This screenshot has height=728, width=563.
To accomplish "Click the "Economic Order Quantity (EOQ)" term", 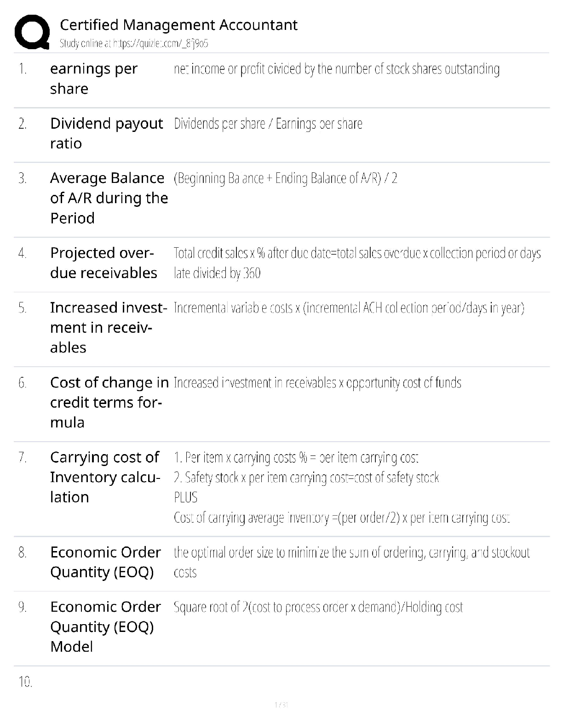I will [105, 562].
